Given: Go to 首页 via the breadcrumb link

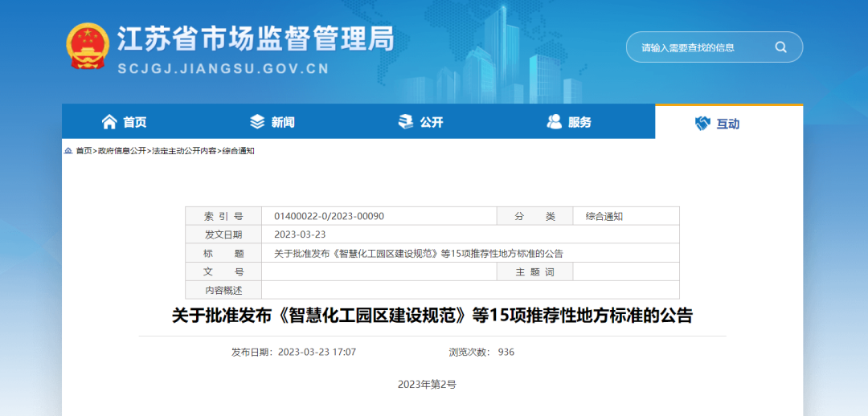Looking at the screenshot, I should point(84,151).
